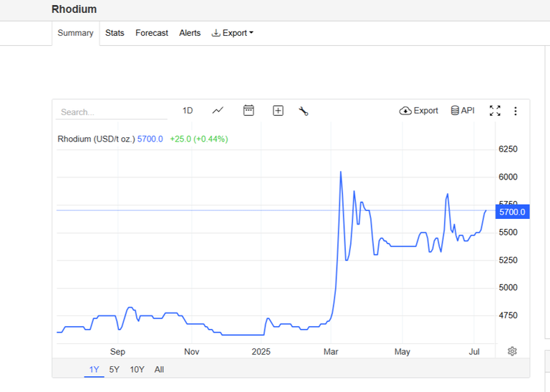Viewport: 550px width, 392px height.
Task: Switch to 10Y time range
Action: point(137,369)
